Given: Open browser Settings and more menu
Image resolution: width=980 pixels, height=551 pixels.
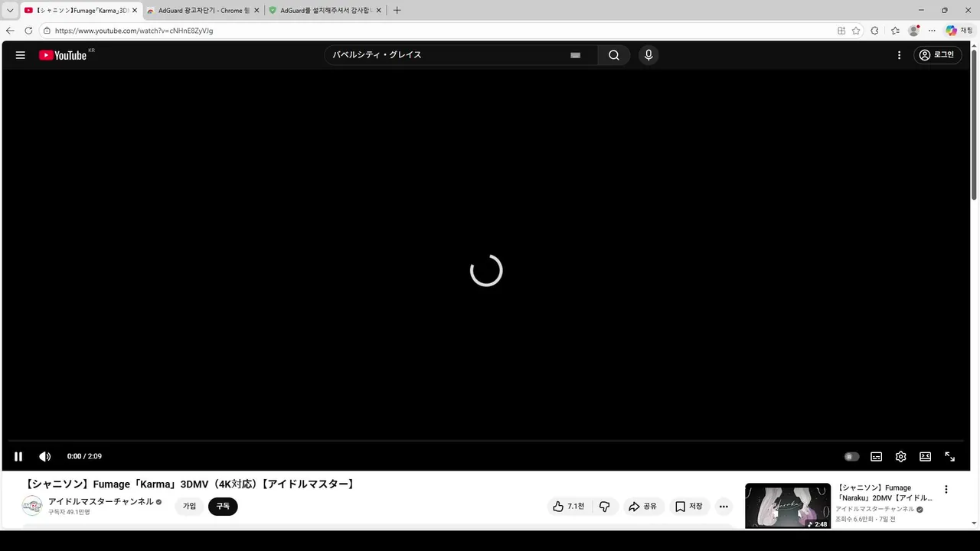Looking at the screenshot, I should (932, 31).
